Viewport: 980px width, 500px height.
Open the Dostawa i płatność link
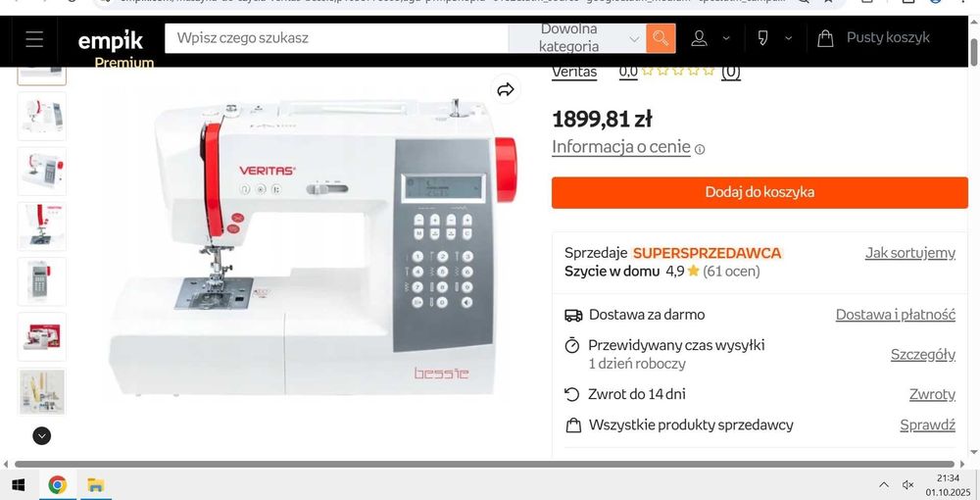[x=895, y=315]
